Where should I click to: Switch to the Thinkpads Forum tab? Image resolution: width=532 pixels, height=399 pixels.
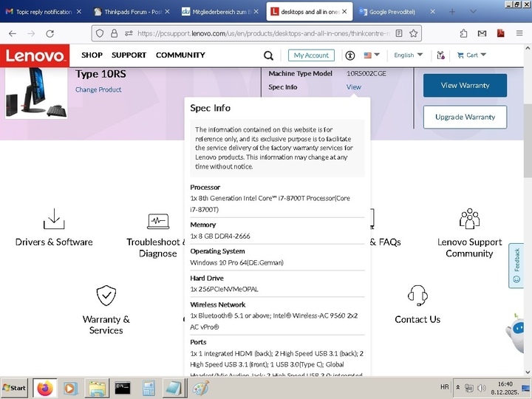(x=130, y=12)
